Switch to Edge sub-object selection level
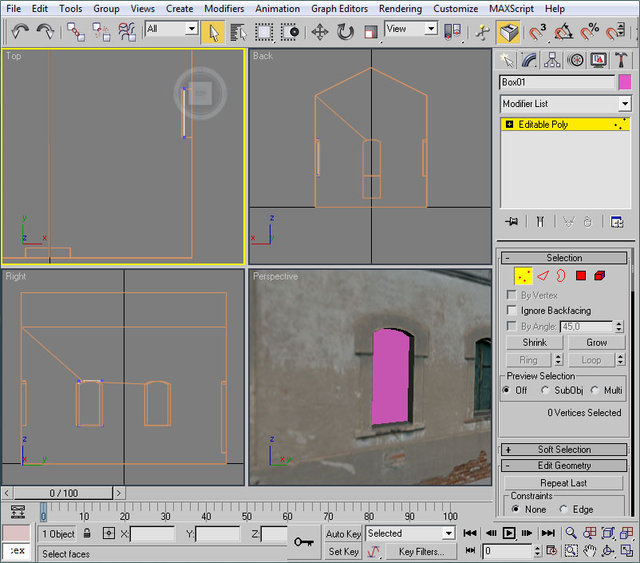The width and height of the screenshot is (640, 563). click(x=543, y=275)
